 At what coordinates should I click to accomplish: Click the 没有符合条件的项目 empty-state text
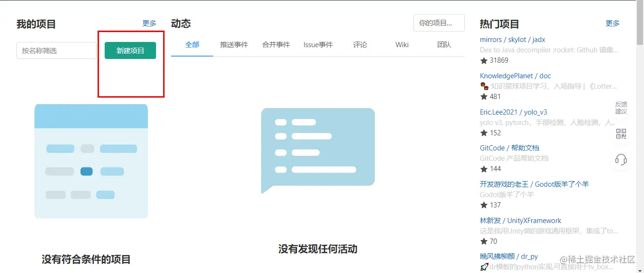tap(86, 259)
